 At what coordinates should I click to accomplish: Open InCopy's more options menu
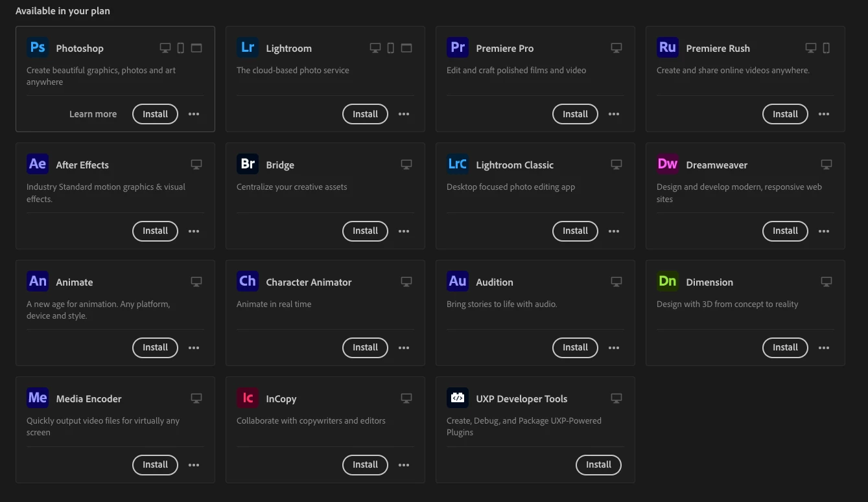404,465
